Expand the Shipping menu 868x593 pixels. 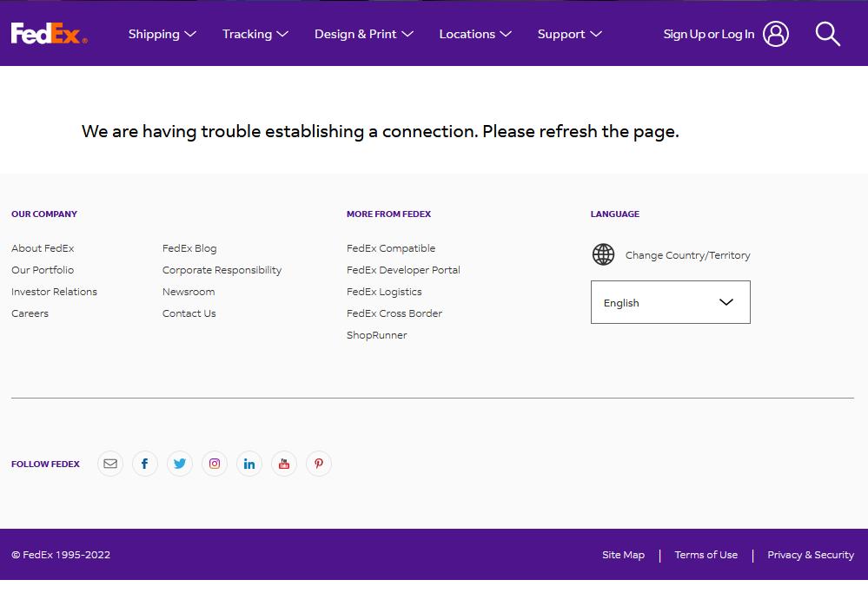pos(162,35)
